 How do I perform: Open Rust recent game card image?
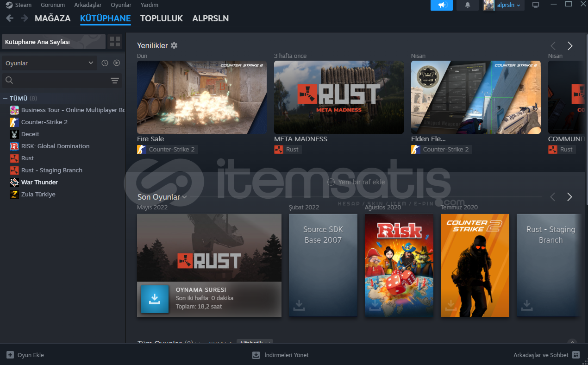pos(209,248)
